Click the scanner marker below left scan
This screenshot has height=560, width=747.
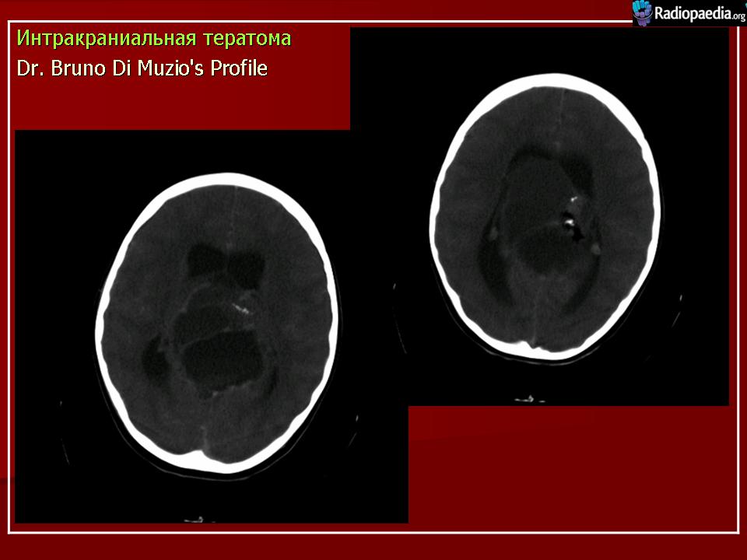191,518
